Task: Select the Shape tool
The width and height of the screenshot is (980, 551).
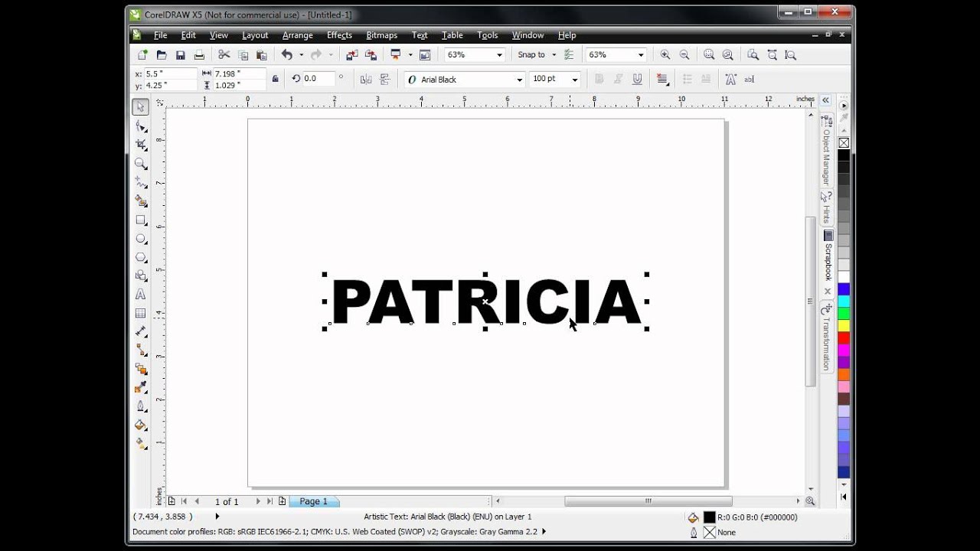Action: point(141,126)
